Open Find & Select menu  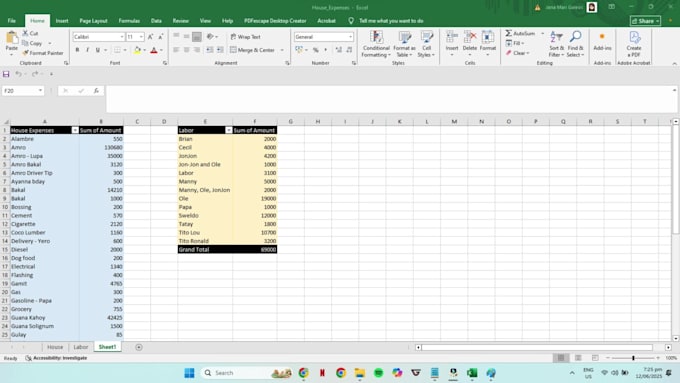coord(575,44)
